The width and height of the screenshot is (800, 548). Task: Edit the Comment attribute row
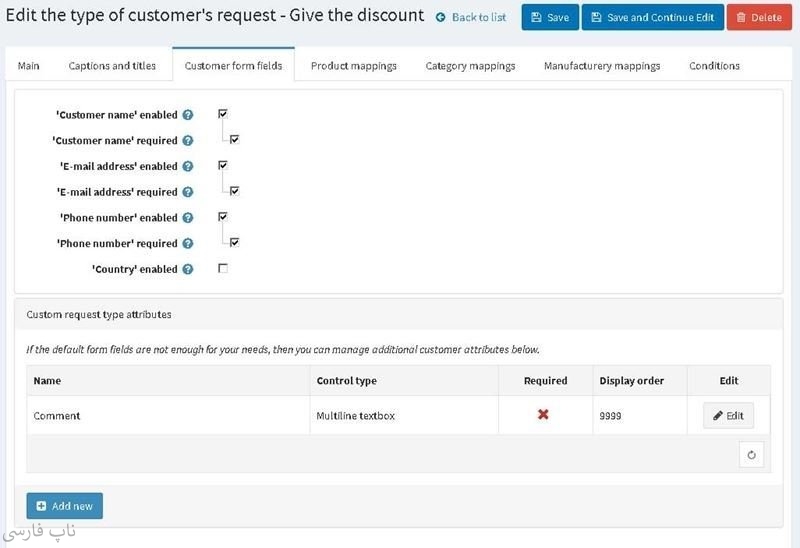pos(728,416)
